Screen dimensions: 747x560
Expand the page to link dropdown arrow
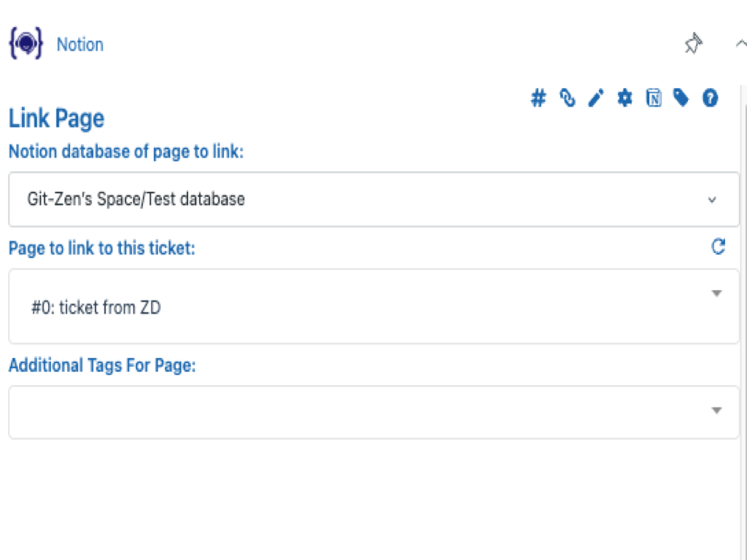coord(716,293)
